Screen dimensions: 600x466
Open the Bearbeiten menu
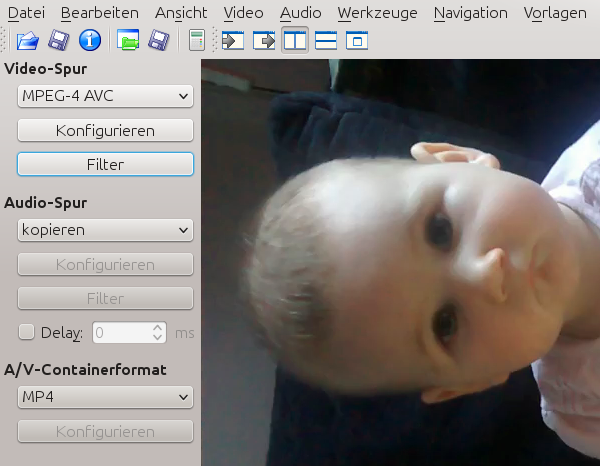[x=100, y=13]
